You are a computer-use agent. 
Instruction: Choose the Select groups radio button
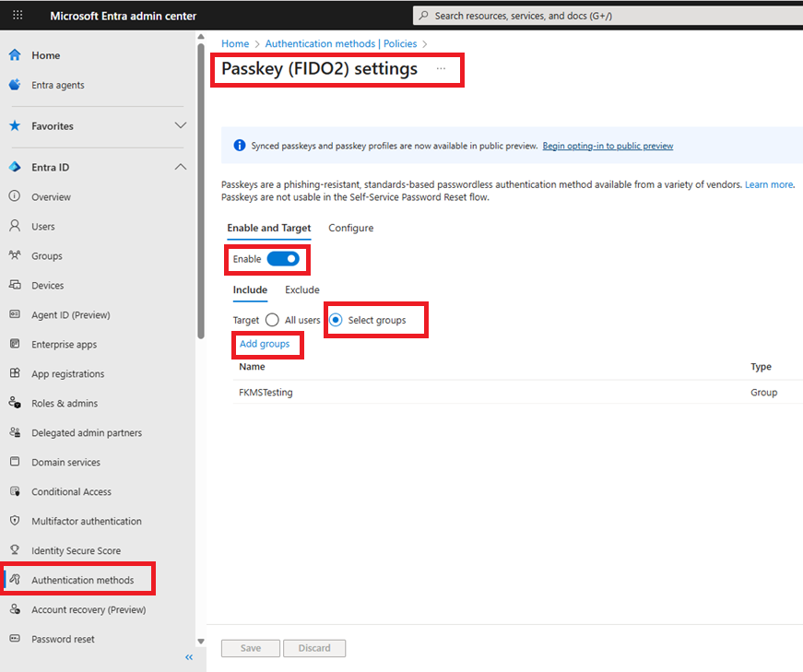pyautogui.click(x=336, y=320)
